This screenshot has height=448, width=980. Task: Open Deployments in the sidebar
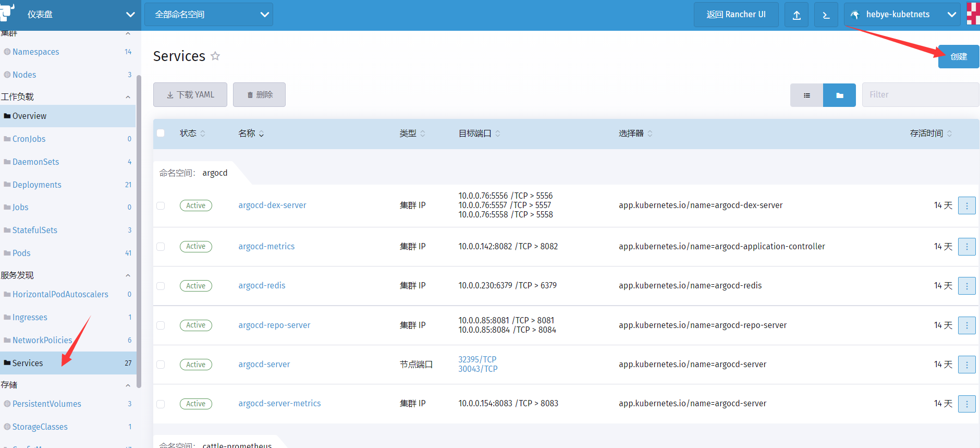36,185
